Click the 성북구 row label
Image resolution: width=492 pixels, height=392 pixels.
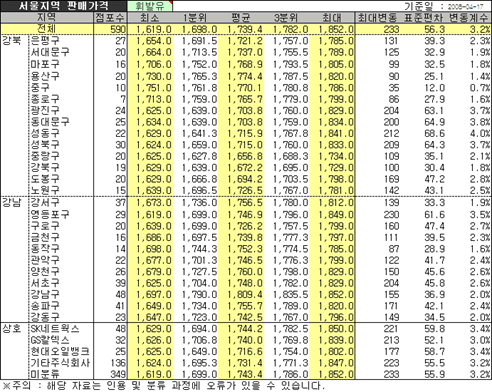coord(45,144)
